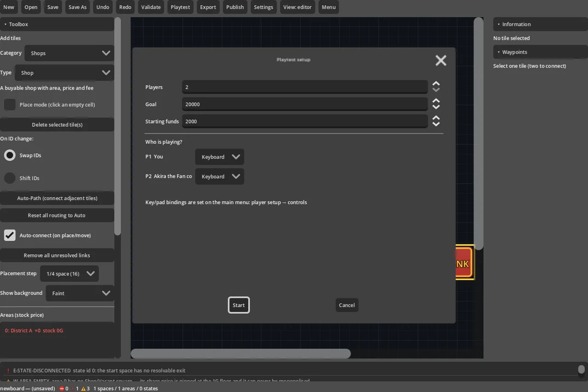This screenshot has width=588, height=392.
Task: Open P1 You input device dropdown
Action: (220, 157)
